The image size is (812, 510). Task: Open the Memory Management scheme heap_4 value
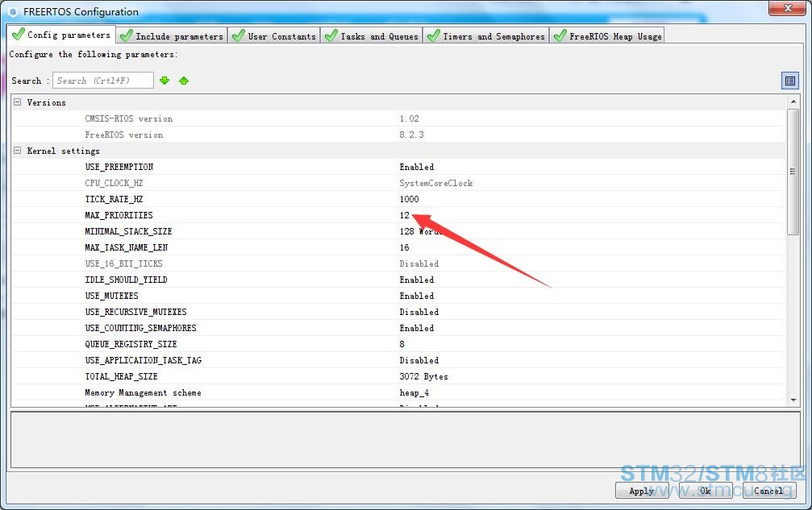(414, 392)
